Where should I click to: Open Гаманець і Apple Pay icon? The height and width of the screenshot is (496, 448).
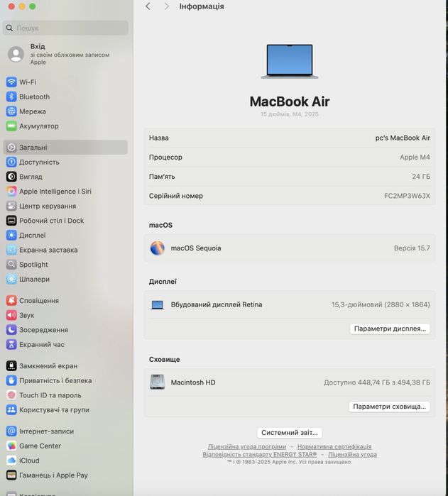tap(11, 475)
